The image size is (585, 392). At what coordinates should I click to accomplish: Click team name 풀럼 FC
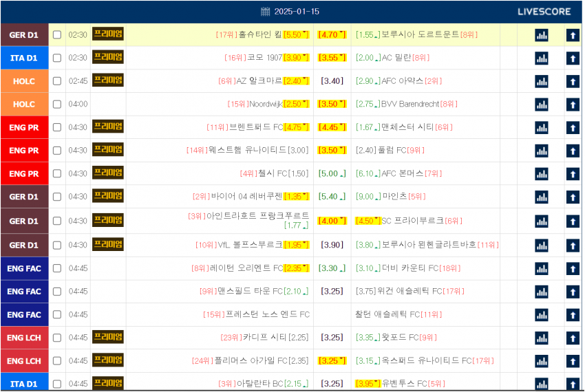point(392,150)
